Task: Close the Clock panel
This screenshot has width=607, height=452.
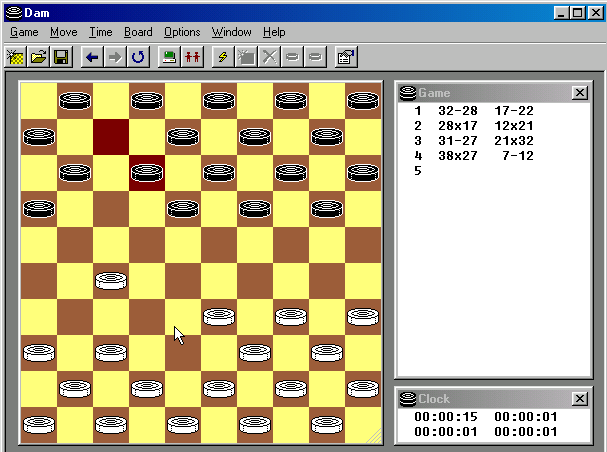Action: [x=580, y=399]
